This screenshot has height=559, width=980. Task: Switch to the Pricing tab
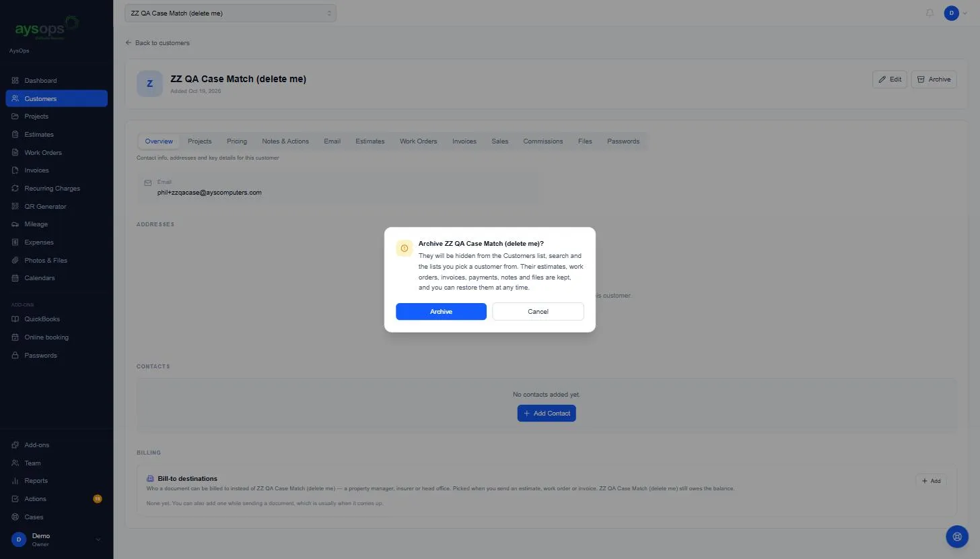(x=237, y=141)
